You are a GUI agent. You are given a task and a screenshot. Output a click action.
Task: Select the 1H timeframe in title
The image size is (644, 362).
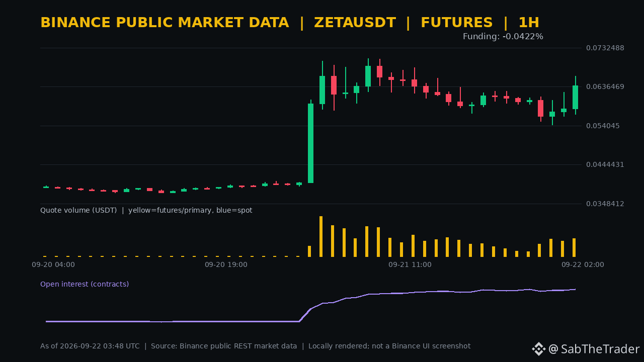(528, 23)
